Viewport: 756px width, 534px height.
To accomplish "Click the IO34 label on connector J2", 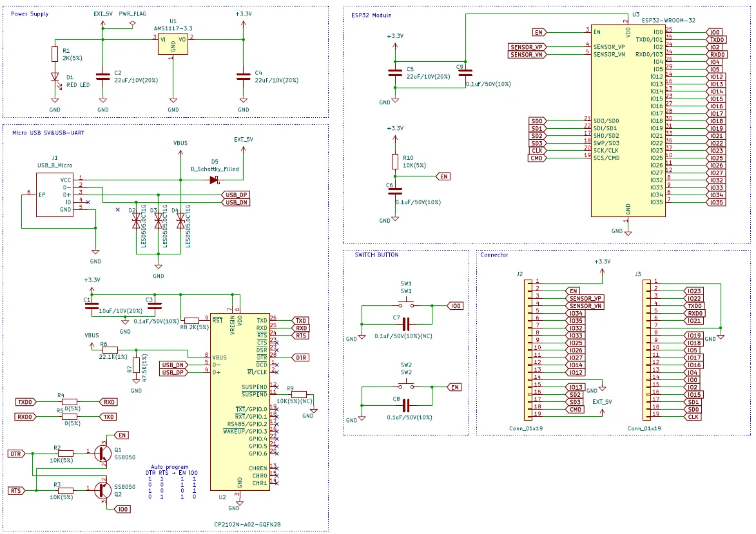I will (576, 313).
